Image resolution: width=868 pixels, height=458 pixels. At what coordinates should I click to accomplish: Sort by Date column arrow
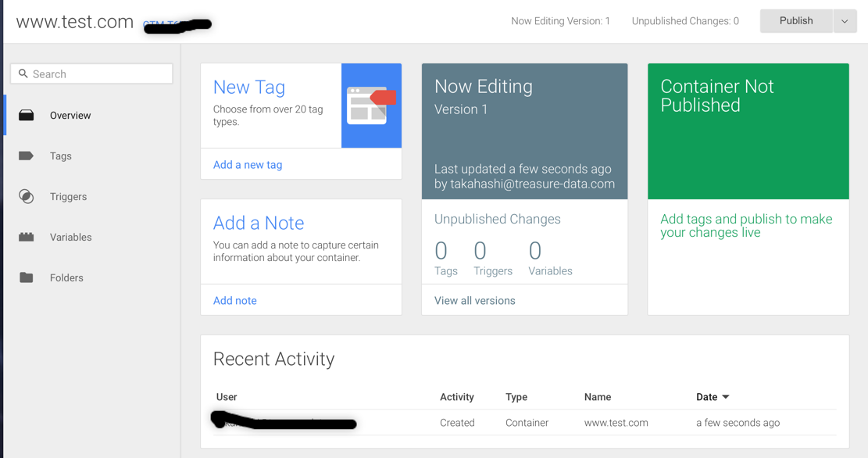coord(726,396)
